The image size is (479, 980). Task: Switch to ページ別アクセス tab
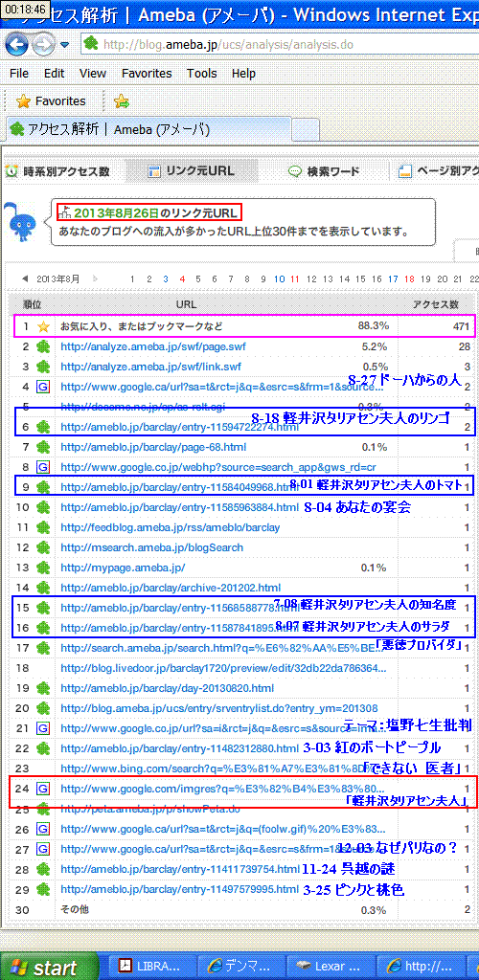coord(438,171)
